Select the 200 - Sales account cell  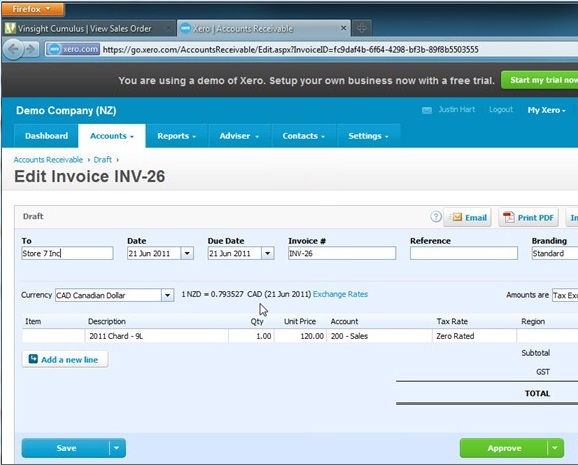point(379,336)
